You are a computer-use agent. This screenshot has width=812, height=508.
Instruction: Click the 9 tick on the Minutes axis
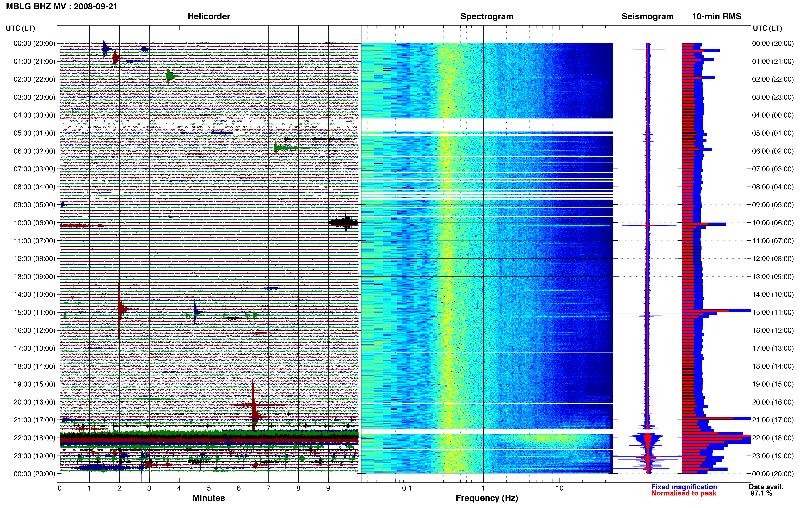(x=328, y=488)
